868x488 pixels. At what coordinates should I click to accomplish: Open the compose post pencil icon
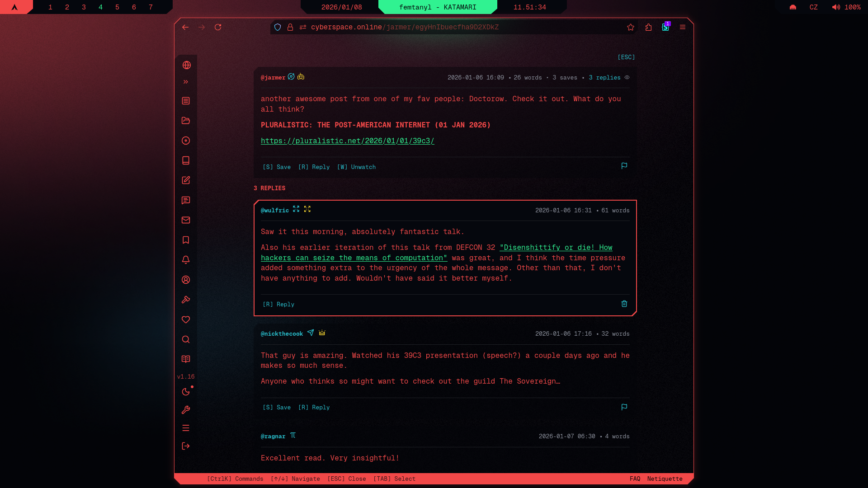tap(186, 180)
